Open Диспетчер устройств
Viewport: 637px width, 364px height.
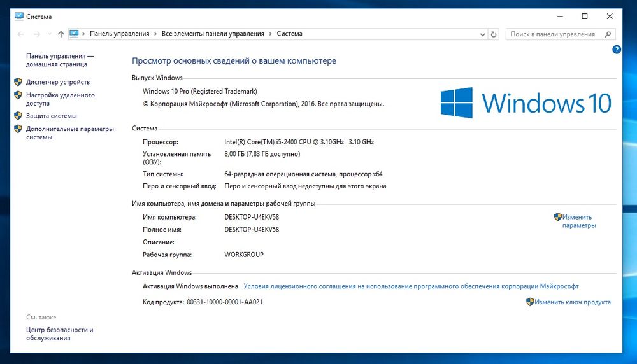click(58, 82)
